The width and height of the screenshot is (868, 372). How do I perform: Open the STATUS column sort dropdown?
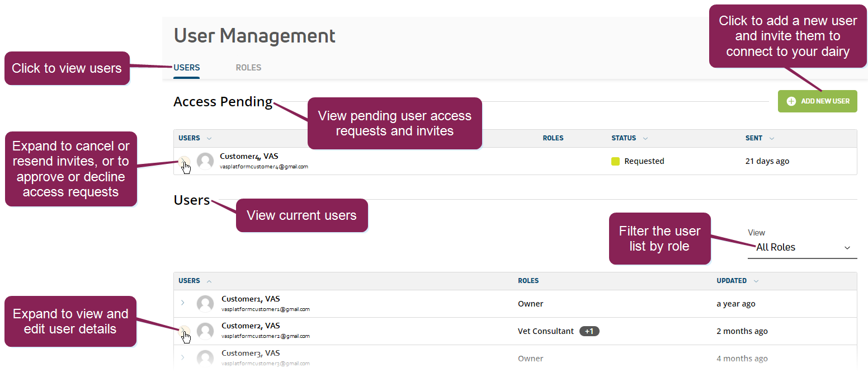point(645,138)
